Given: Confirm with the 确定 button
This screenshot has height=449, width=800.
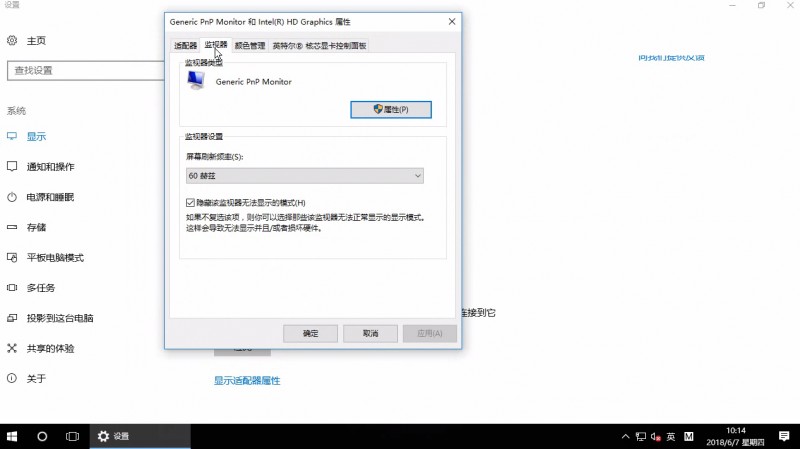Looking at the screenshot, I should pos(310,333).
